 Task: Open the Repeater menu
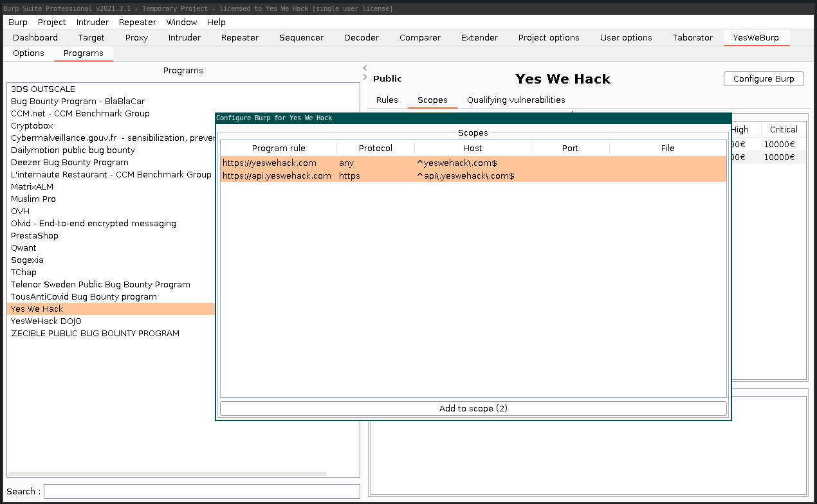(x=138, y=22)
